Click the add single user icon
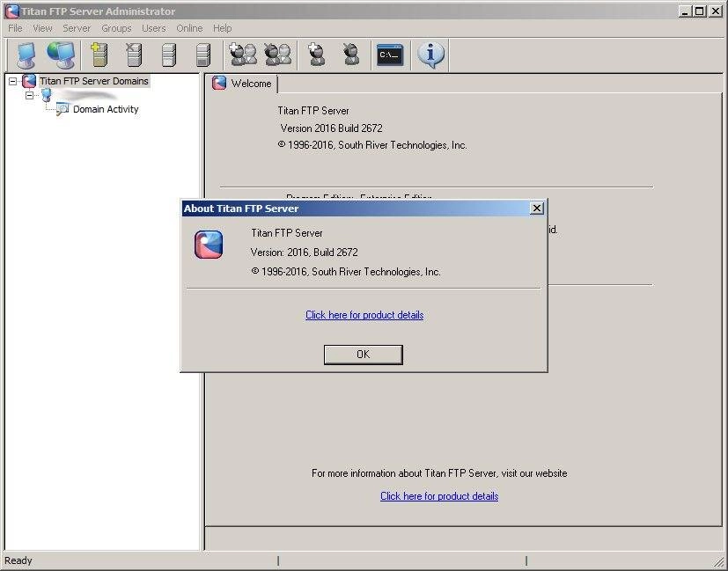 click(x=317, y=55)
